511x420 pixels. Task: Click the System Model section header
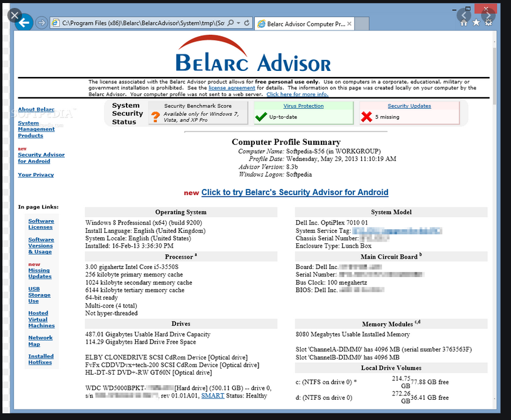(391, 212)
